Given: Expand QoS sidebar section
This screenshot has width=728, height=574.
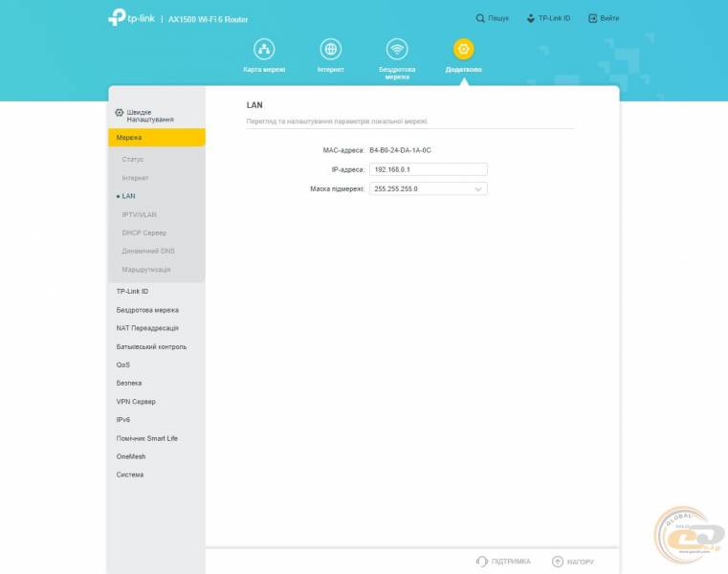Looking at the screenshot, I should pyautogui.click(x=123, y=364).
